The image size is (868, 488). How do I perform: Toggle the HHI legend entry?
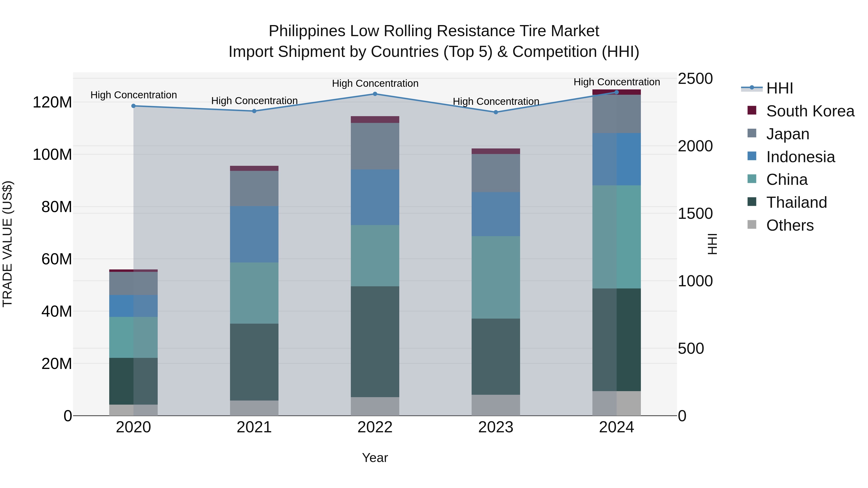(767, 88)
